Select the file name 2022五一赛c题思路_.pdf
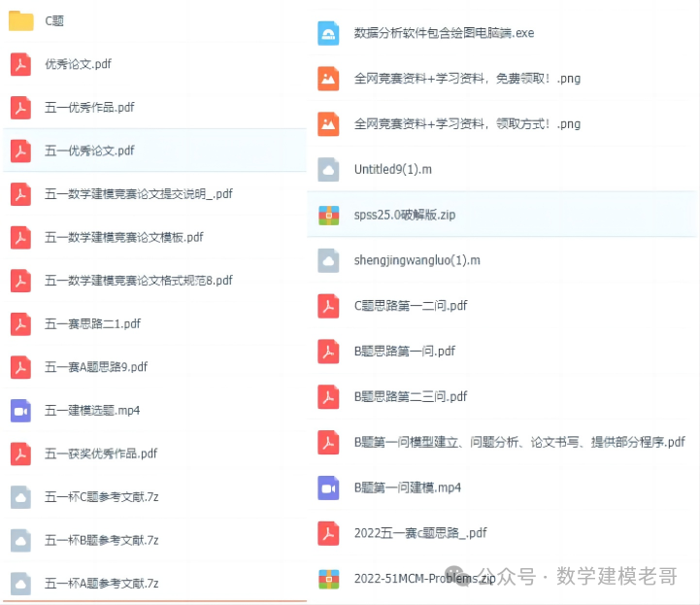 coord(420,533)
